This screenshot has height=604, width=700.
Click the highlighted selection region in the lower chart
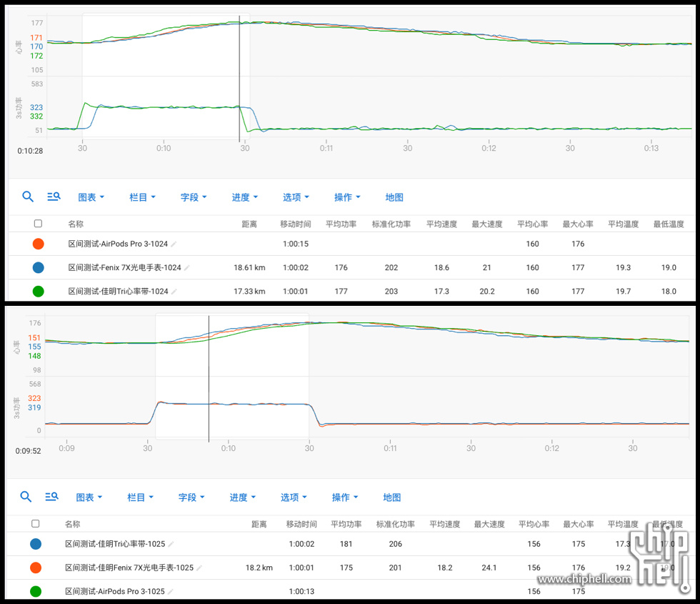point(232,375)
